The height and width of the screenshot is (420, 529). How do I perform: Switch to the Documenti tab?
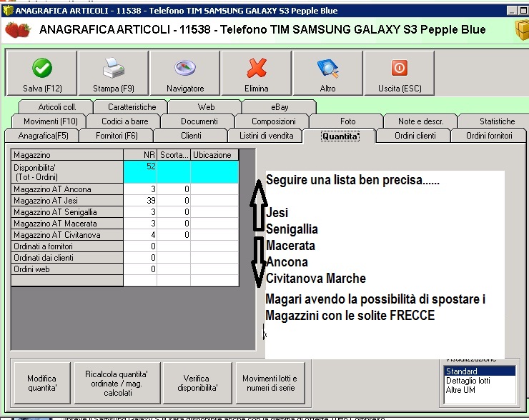[199, 121]
